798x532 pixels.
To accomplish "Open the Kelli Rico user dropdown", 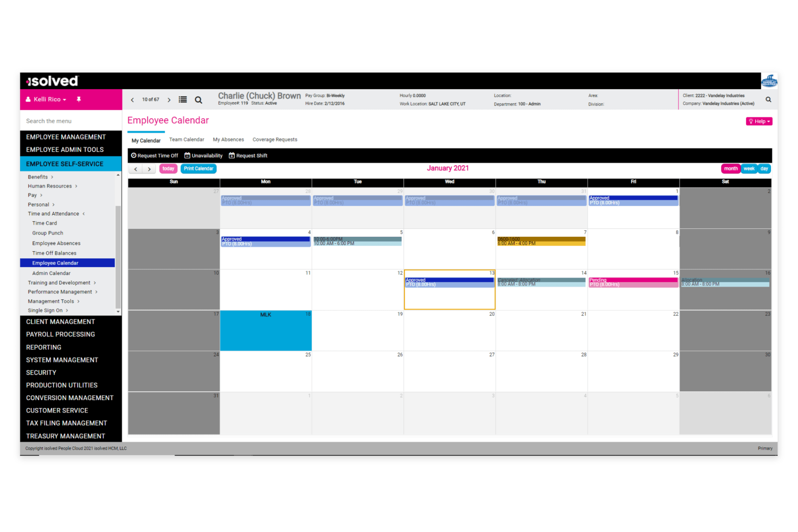I will click(x=50, y=99).
